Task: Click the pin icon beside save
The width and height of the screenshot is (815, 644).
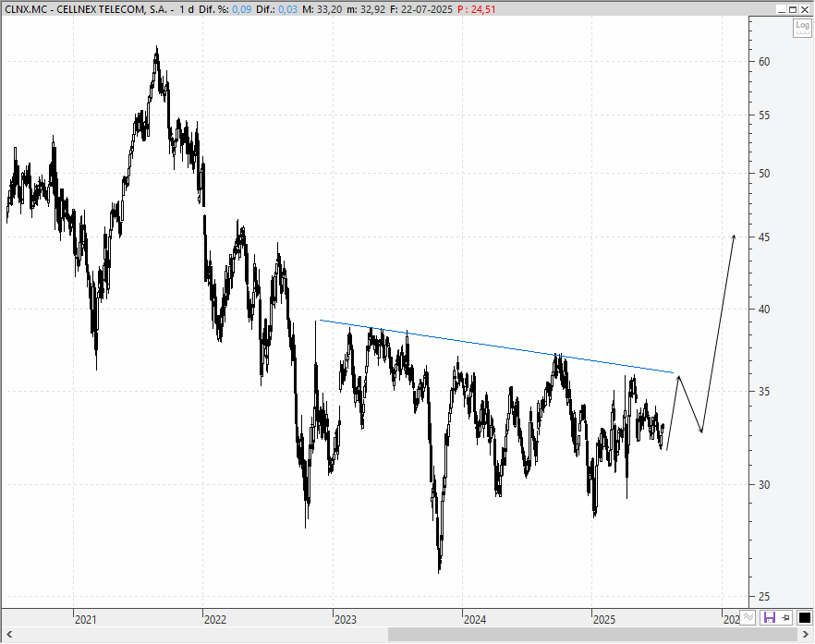Action: pos(785,618)
